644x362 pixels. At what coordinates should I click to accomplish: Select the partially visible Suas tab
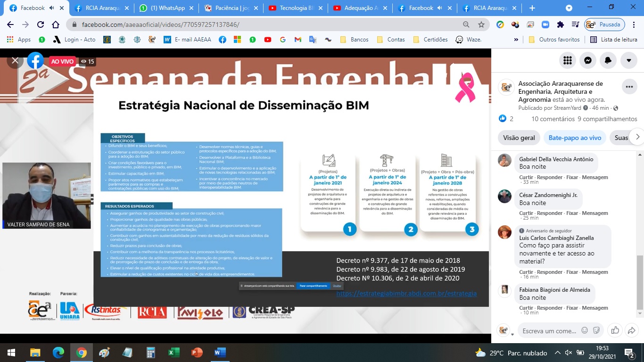pyautogui.click(x=621, y=138)
